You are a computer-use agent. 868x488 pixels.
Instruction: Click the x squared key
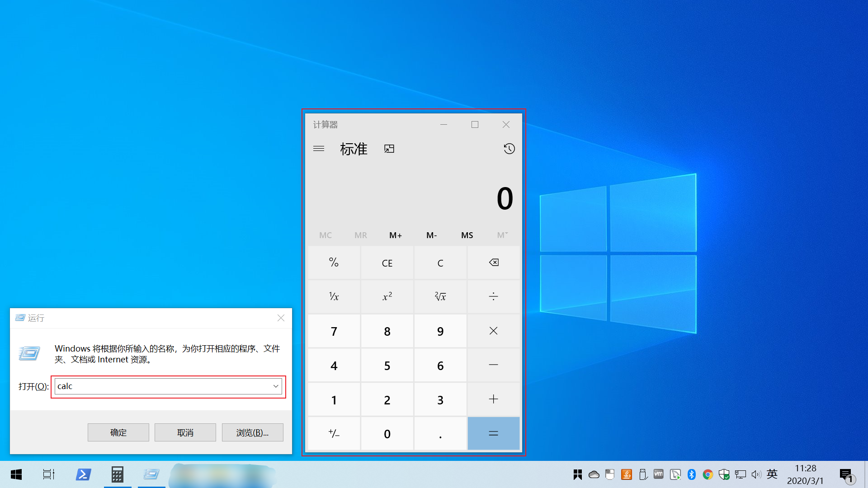pos(387,297)
